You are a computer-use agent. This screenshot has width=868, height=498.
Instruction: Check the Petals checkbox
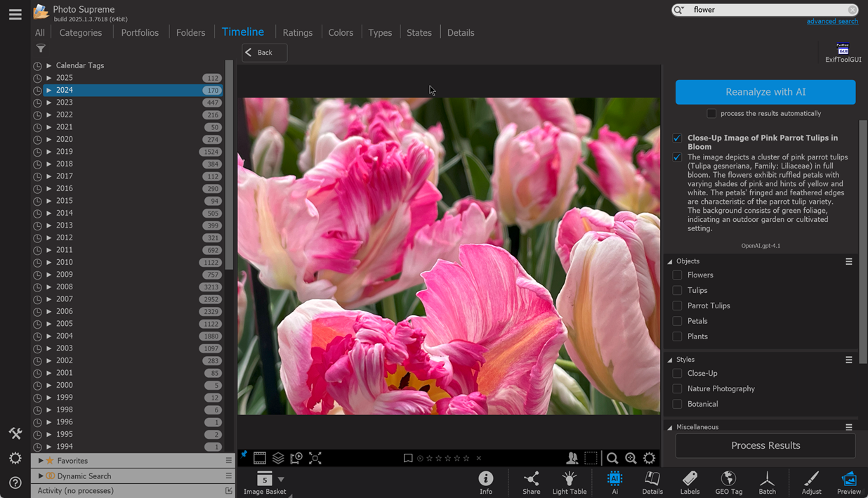point(677,321)
